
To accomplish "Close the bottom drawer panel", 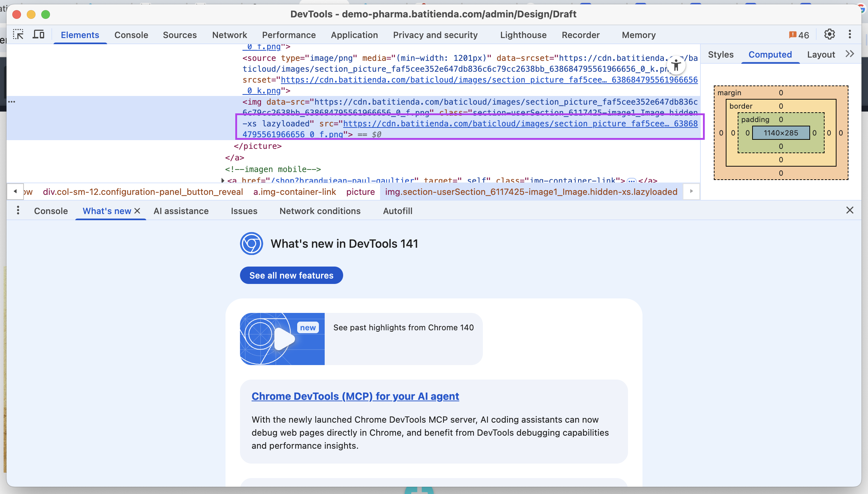I will [x=850, y=210].
